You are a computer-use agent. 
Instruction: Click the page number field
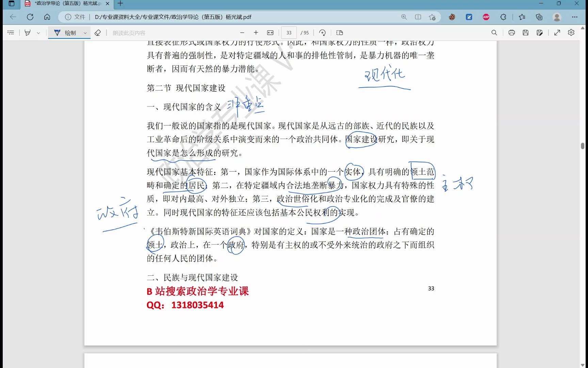[x=289, y=33]
